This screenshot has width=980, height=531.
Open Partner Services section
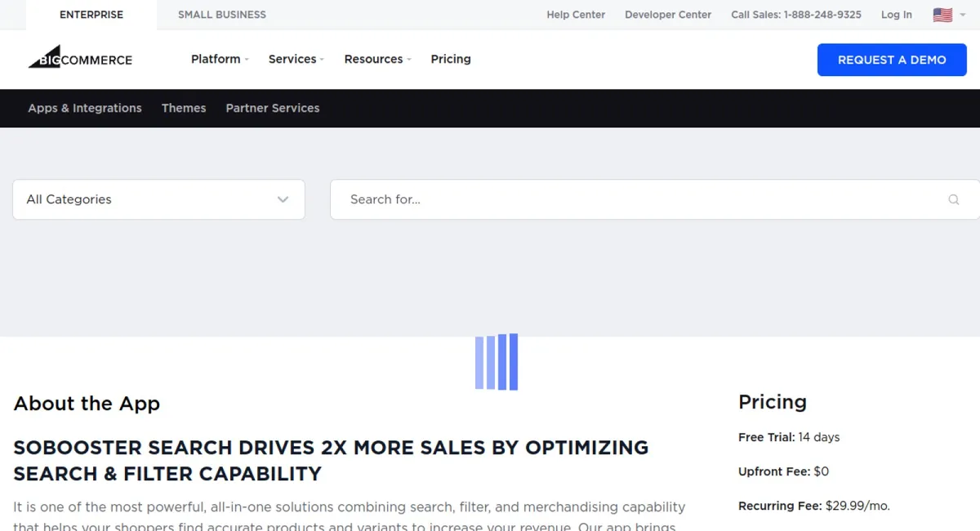coord(273,108)
